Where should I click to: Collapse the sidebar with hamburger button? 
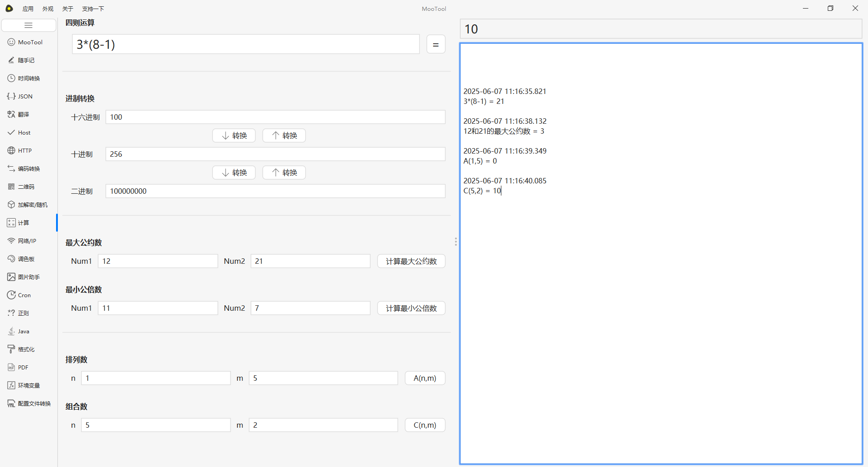(28, 25)
